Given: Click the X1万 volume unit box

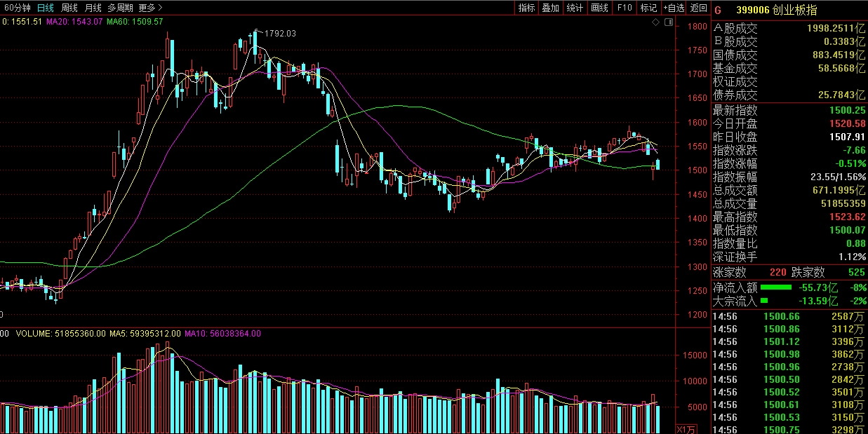Looking at the screenshot, I should (686, 428).
